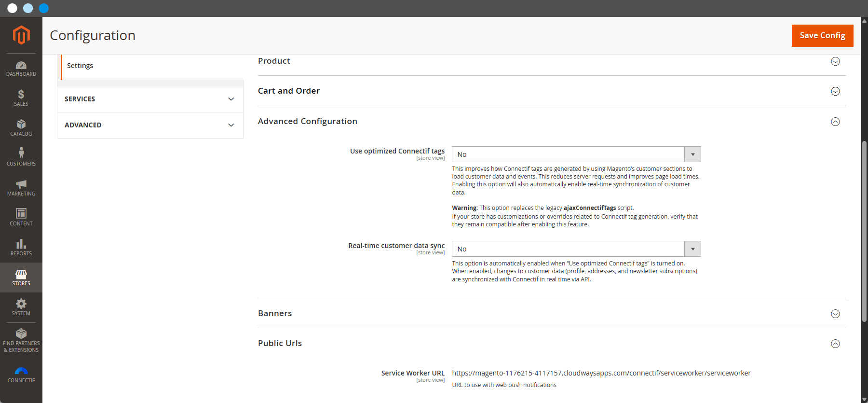
Task: Collapse the Advanced Configuration section chevron
Action: tap(836, 122)
